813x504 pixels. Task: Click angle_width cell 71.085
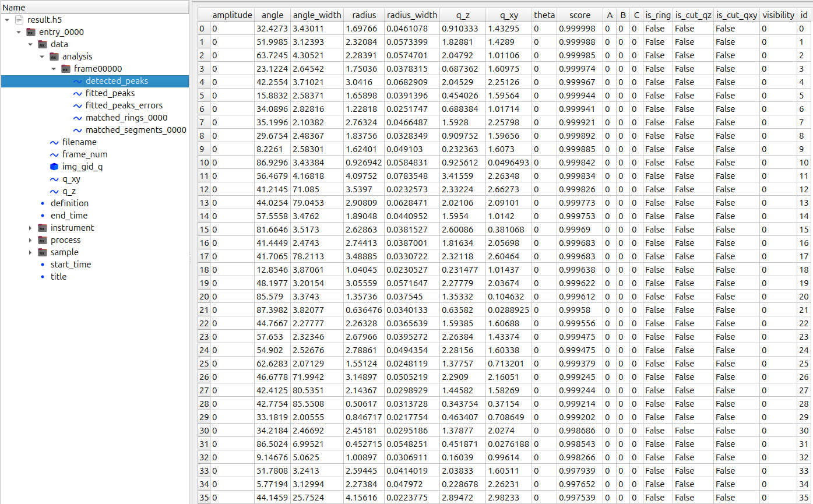click(x=317, y=189)
